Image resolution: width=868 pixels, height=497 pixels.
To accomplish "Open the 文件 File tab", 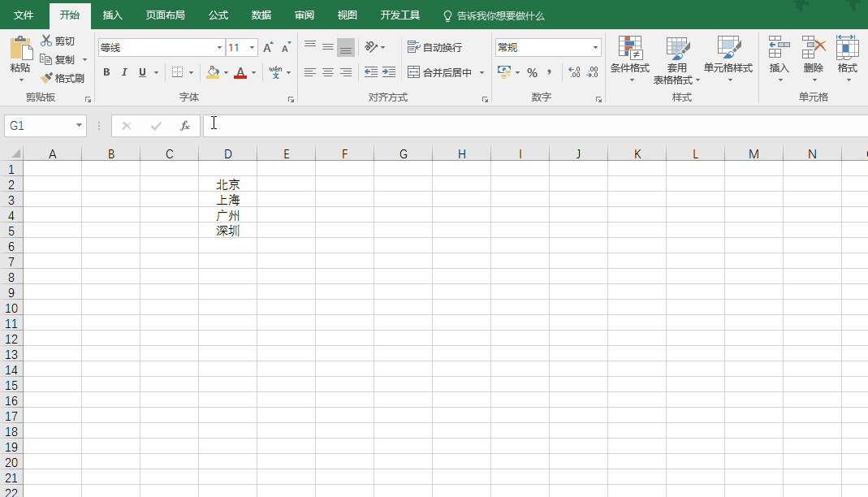I will pyautogui.click(x=24, y=15).
